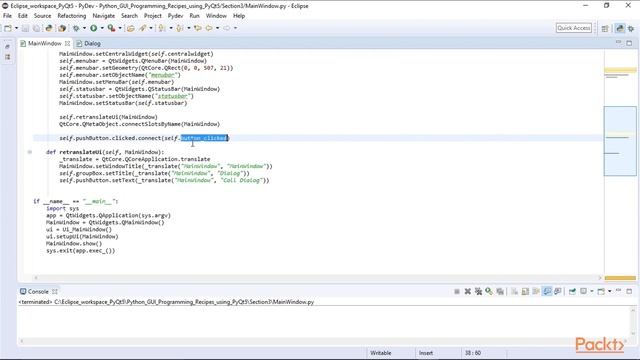
Task: Click the Back navigation arrow icon
Action: 209,28
